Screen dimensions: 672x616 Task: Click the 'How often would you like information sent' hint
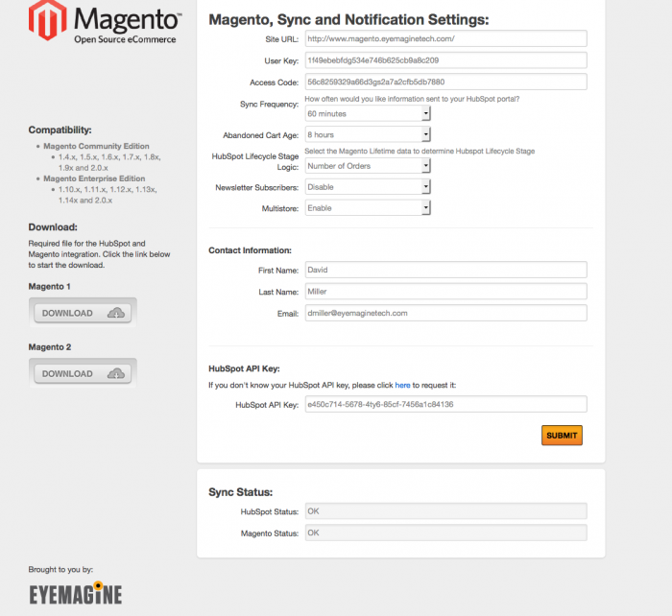[x=412, y=99]
